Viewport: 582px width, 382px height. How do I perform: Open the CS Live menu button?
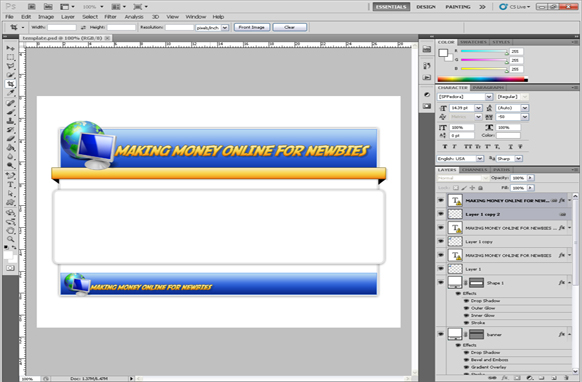coord(515,7)
